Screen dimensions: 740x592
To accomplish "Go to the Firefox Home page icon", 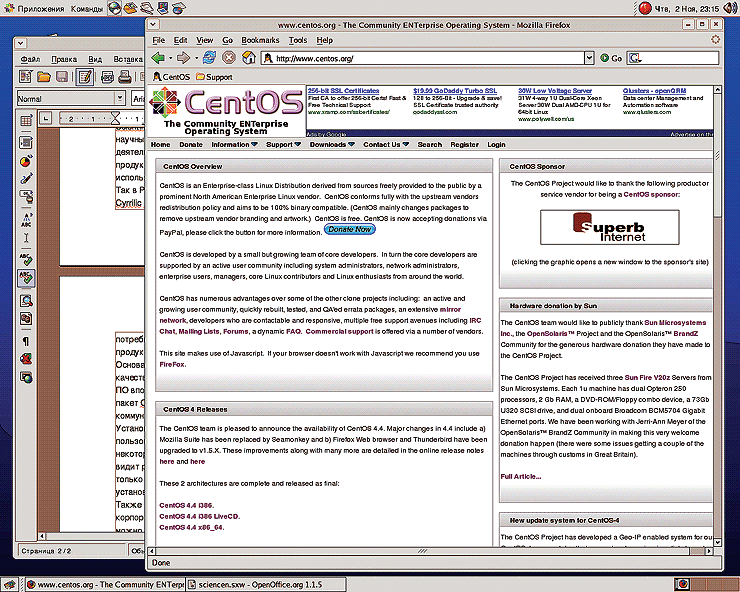I will (x=249, y=58).
